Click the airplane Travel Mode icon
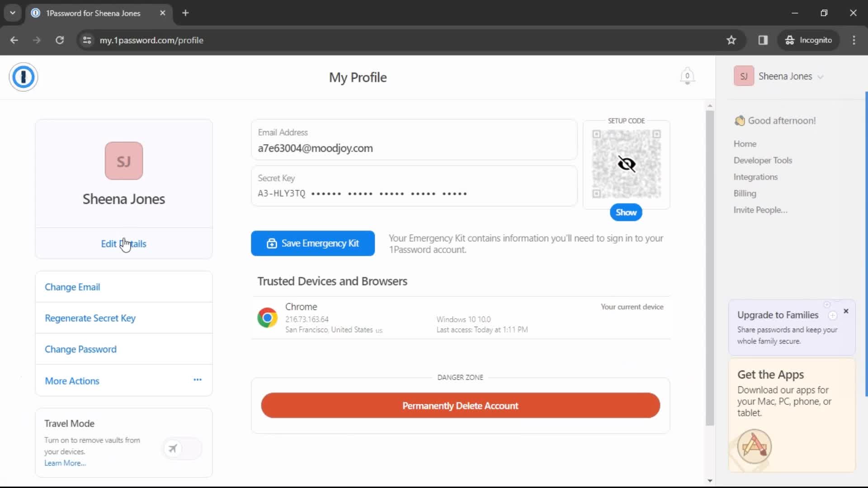 click(x=173, y=448)
